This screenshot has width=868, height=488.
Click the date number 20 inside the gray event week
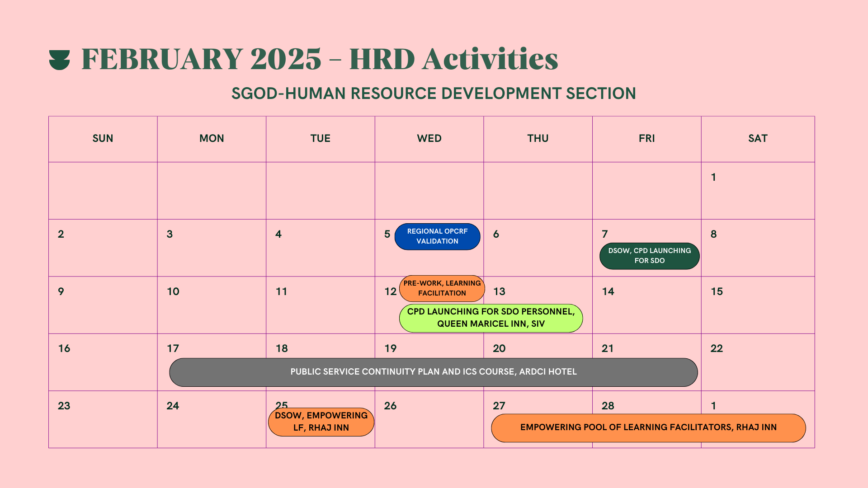(499, 348)
